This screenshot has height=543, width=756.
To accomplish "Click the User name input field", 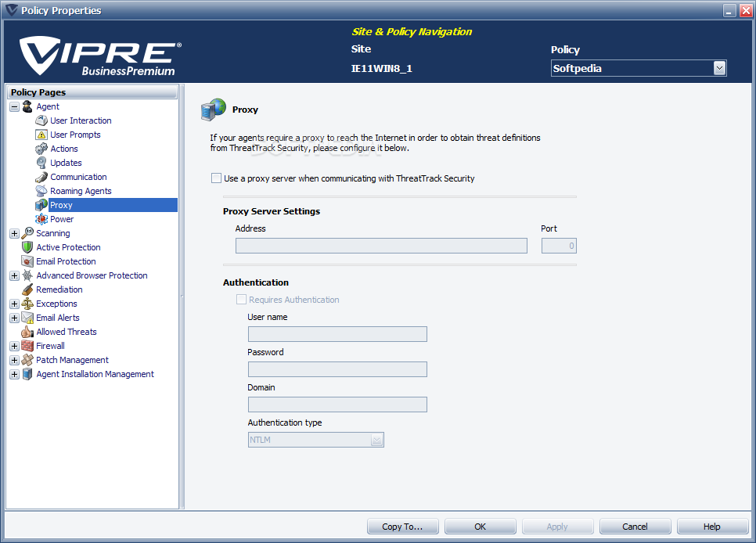I will 337,334.
